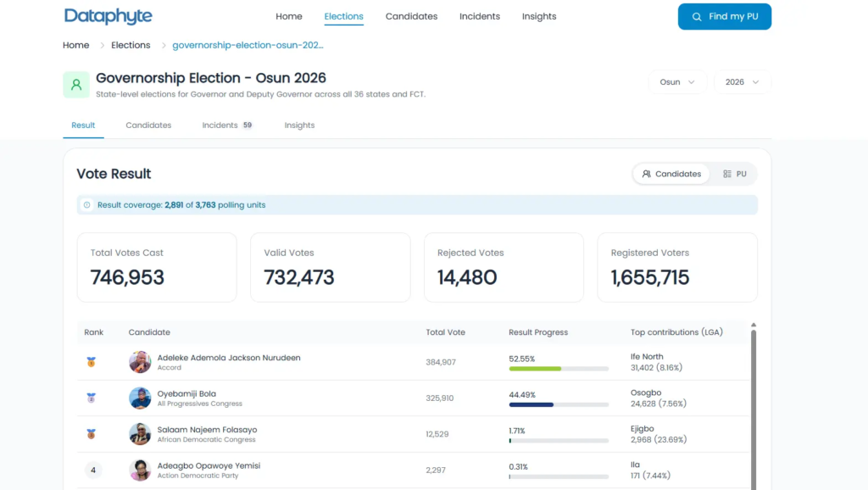Click the Total Vote column header

click(445, 332)
